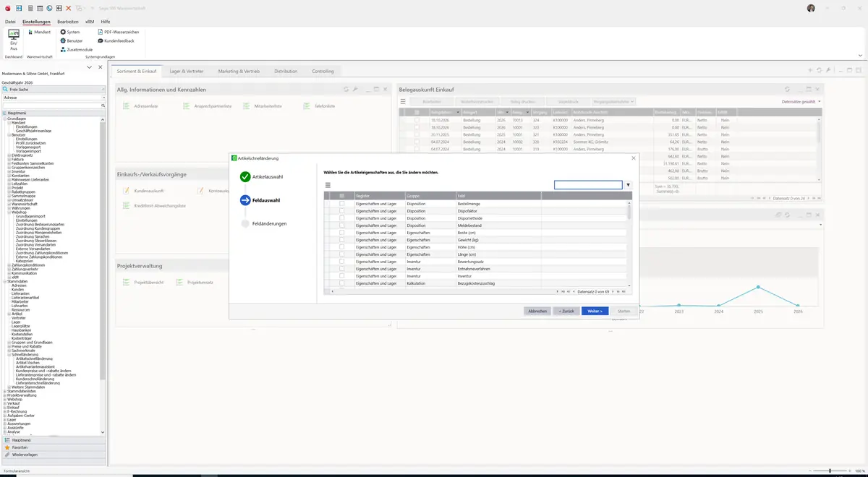Click the Abbrechen button in the dialog
This screenshot has width=868, height=477.
pos(537,311)
